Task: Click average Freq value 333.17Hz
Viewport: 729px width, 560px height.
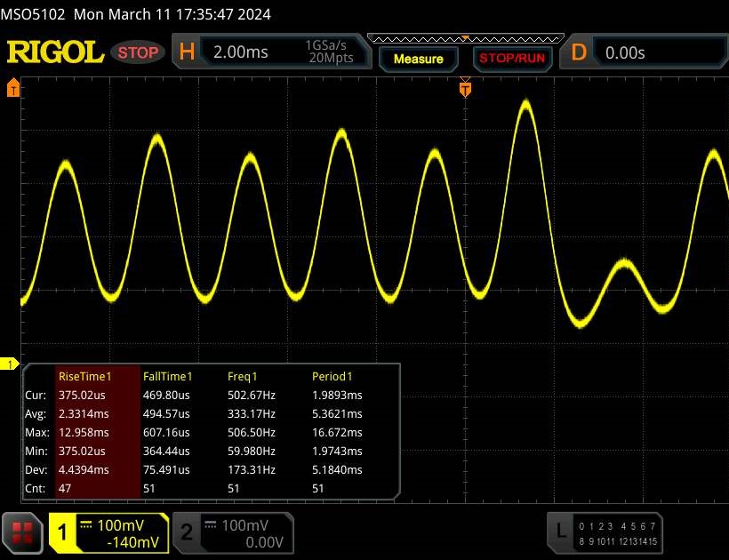Action: [x=252, y=413]
